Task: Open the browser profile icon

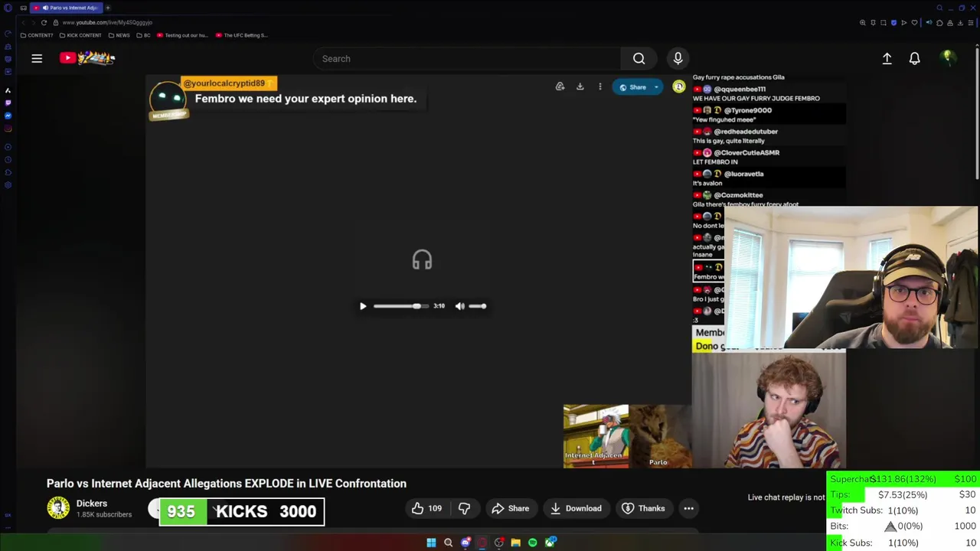Action: point(950,23)
